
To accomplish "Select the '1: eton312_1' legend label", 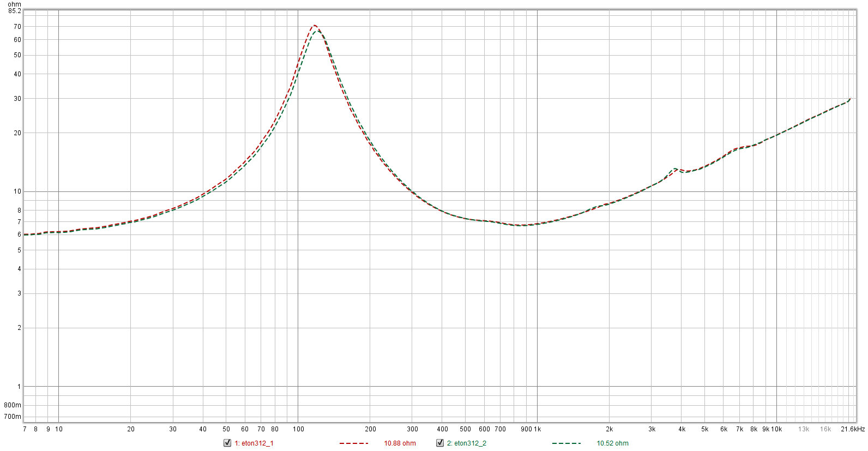I will coord(254,443).
